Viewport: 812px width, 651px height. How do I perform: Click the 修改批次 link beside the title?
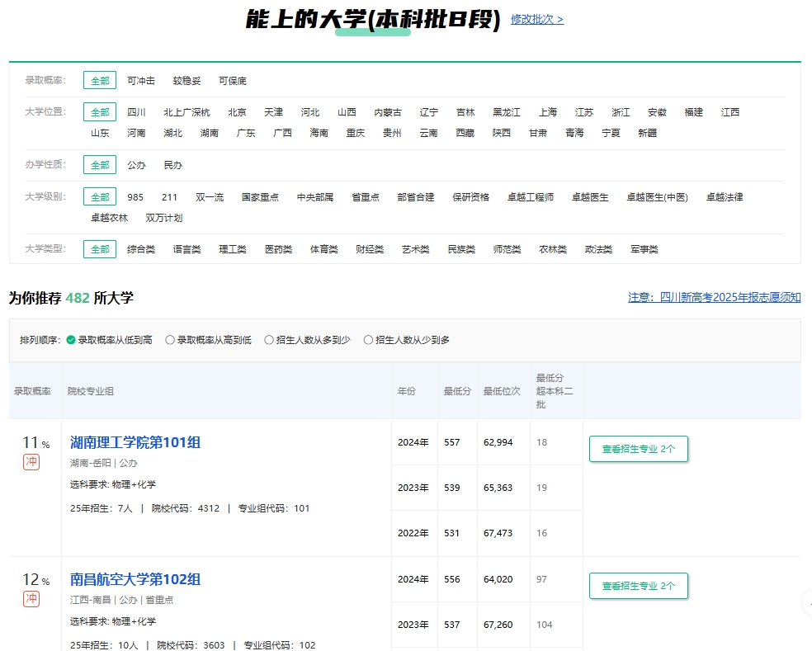[x=536, y=19]
